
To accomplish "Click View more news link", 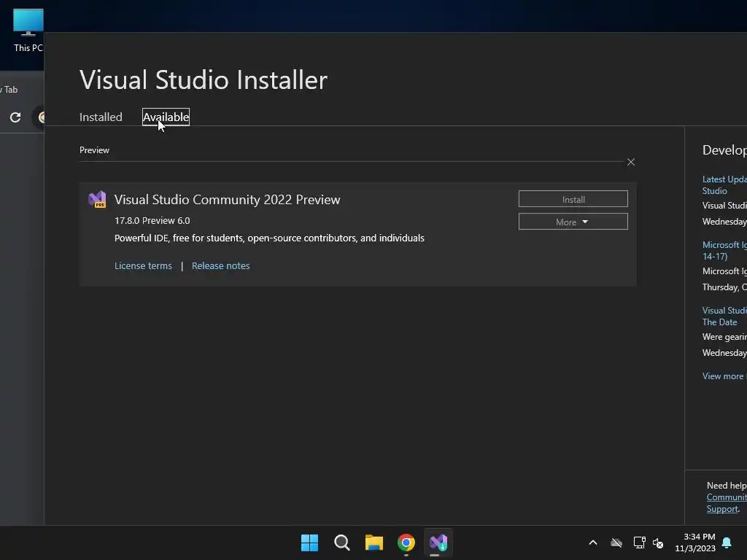I will [x=724, y=376].
